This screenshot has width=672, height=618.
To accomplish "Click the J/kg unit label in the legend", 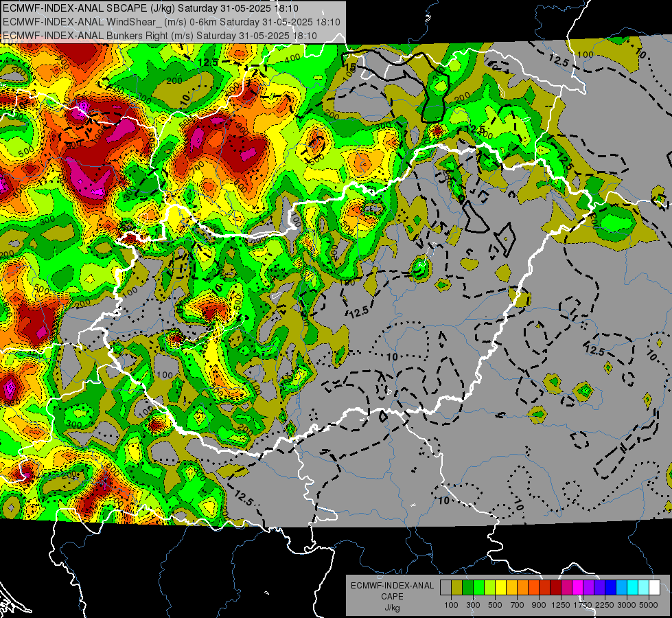I will tap(392, 608).
